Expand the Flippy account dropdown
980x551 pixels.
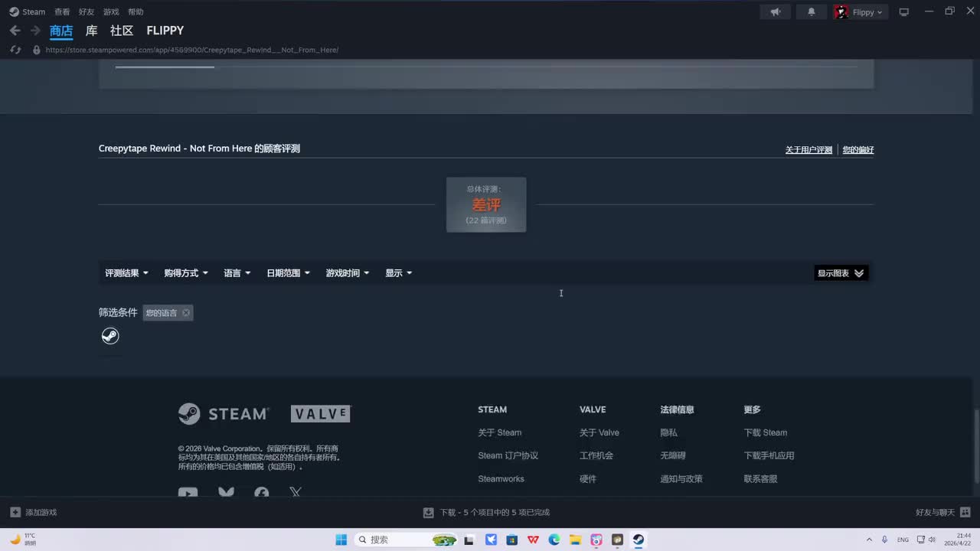860,11
